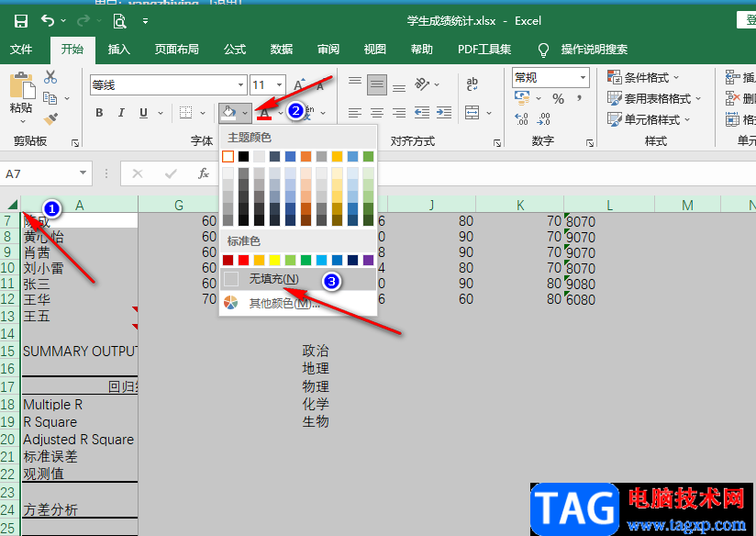The image size is (756, 536).
Task: Click Comma Style icon
Action: 579,98
